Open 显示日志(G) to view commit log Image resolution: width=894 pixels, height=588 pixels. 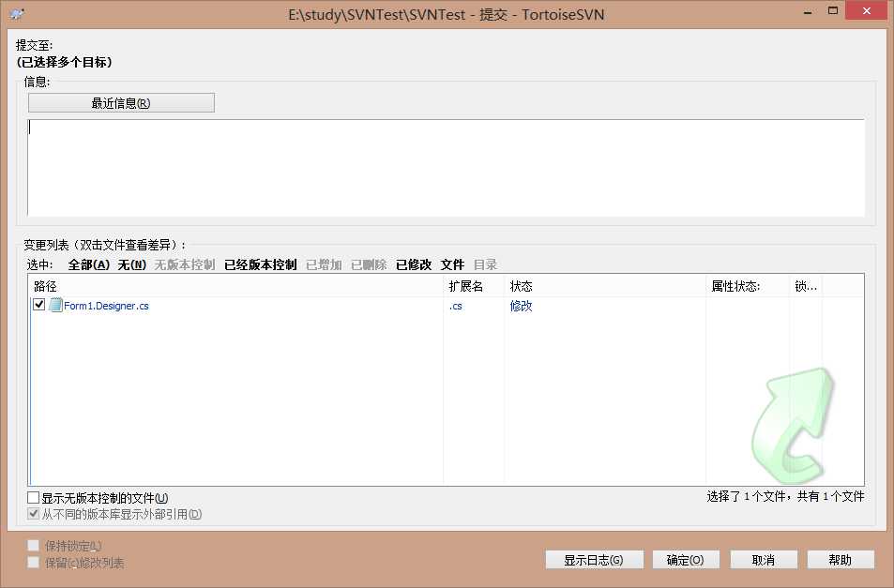coord(593,559)
